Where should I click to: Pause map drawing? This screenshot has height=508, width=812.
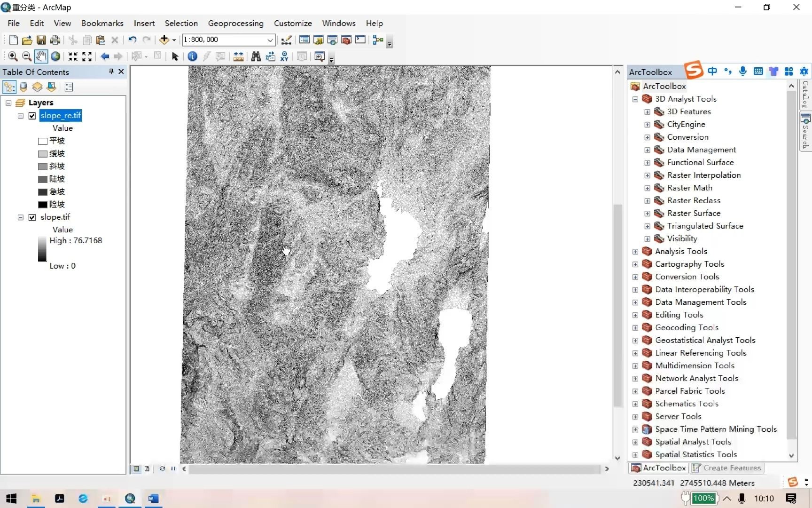pyautogui.click(x=173, y=469)
